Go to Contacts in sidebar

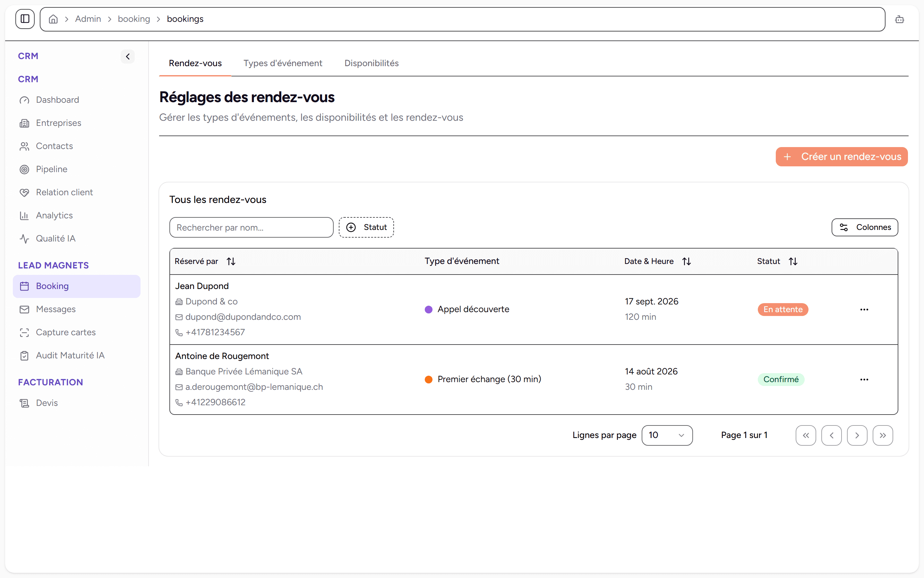pyautogui.click(x=76, y=146)
